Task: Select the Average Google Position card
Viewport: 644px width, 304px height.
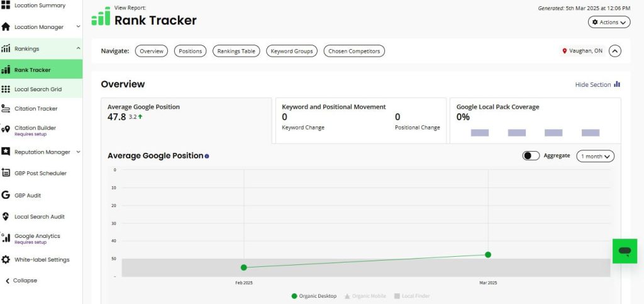Action: 186,120
